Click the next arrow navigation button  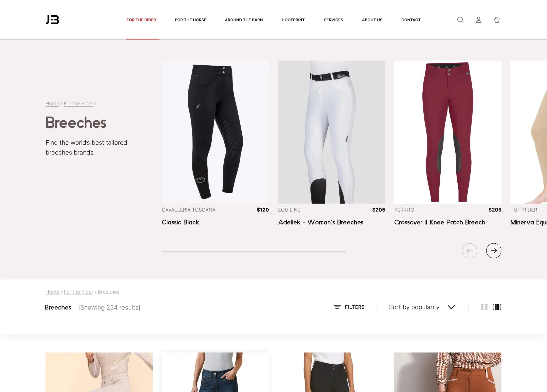[494, 251]
